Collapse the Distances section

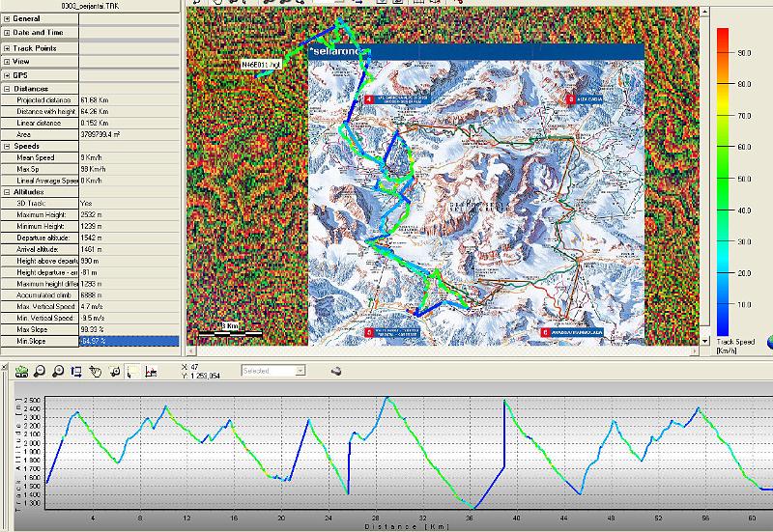[x=7, y=89]
